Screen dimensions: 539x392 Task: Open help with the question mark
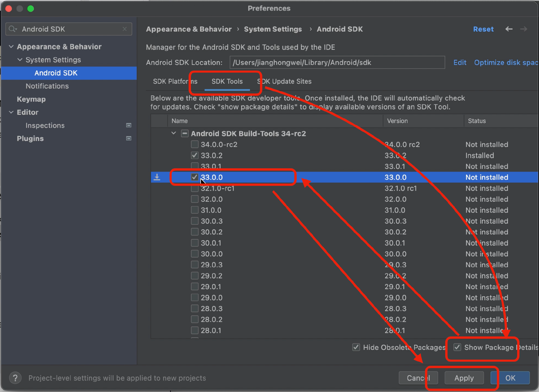[15, 378]
